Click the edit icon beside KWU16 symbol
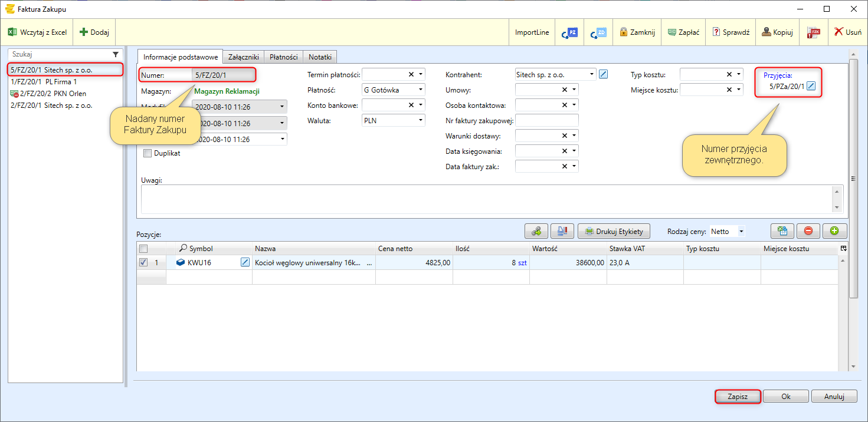The height and width of the screenshot is (422, 868). 245,263
